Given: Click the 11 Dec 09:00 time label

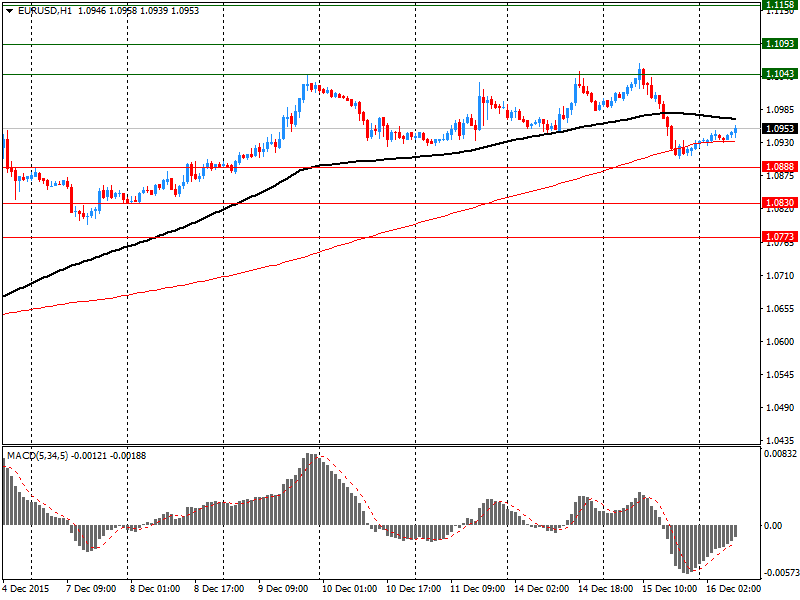Looking at the screenshot, I should pyautogui.click(x=478, y=589).
